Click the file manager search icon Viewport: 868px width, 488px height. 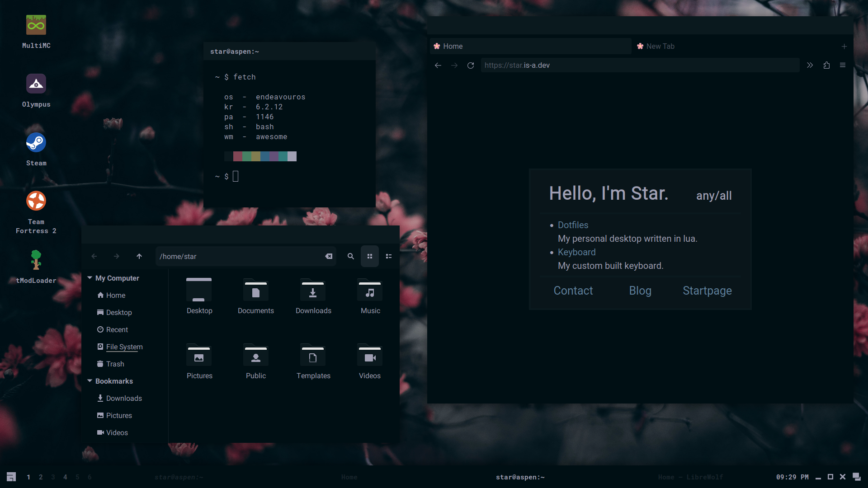tap(351, 257)
